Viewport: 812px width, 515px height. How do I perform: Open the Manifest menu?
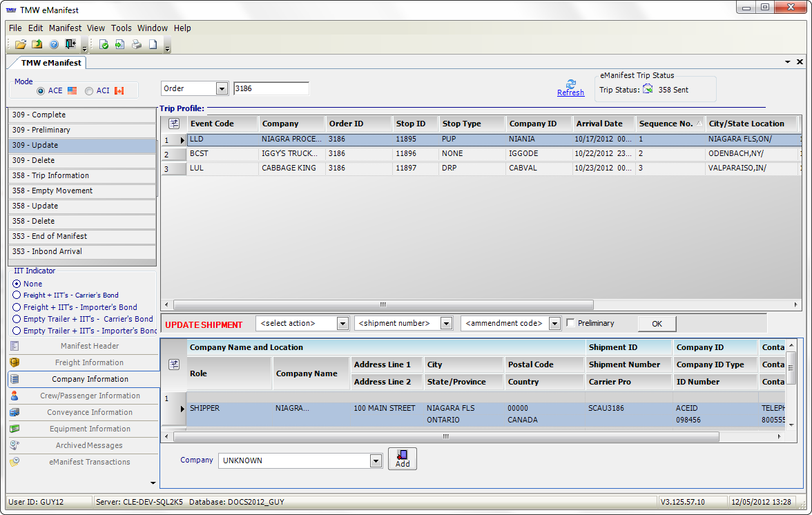65,28
